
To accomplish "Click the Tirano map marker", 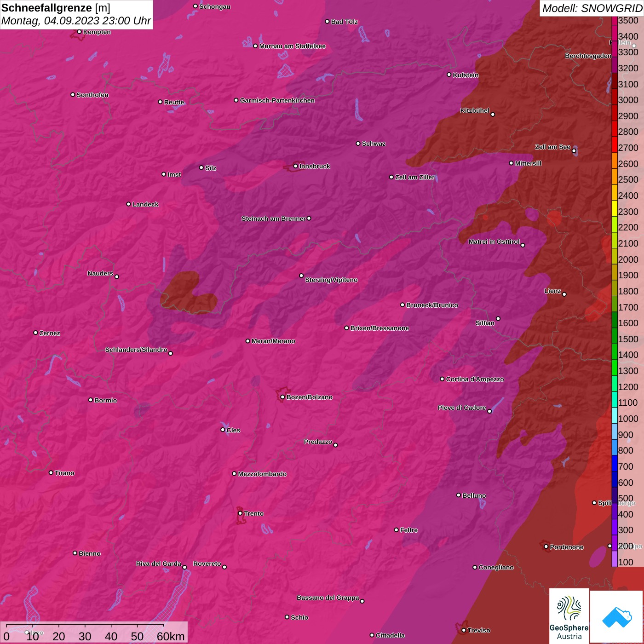I will [x=51, y=472].
